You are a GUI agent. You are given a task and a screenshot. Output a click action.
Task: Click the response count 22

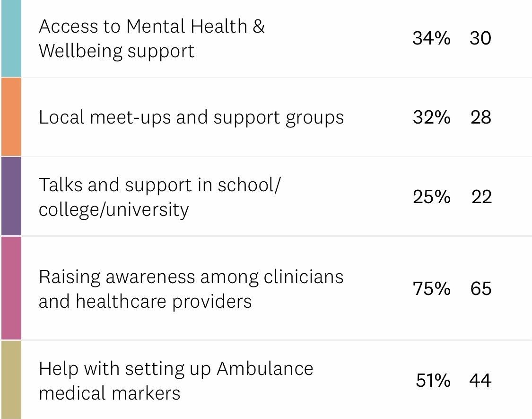[x=481, y=196]
